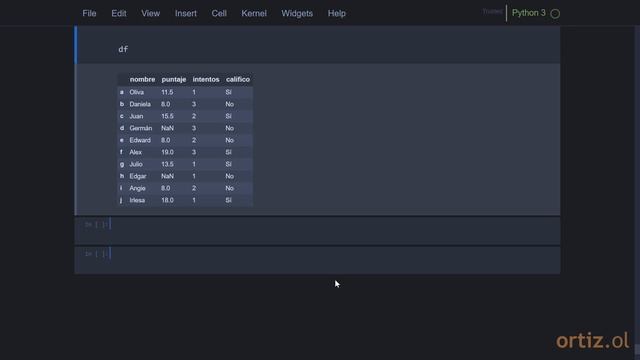Click puntaje 8.0 in Edward's row

point(165,140)
